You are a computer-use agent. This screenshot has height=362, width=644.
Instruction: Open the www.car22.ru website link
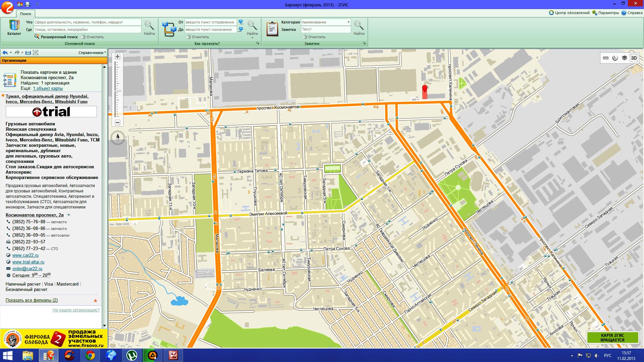(25, 255)
